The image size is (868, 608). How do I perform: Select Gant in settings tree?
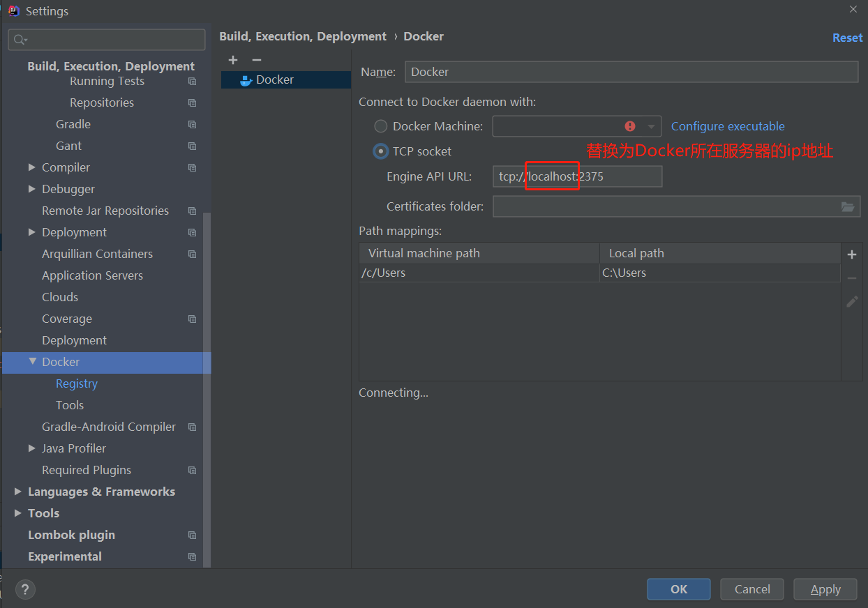pos(69,146)
